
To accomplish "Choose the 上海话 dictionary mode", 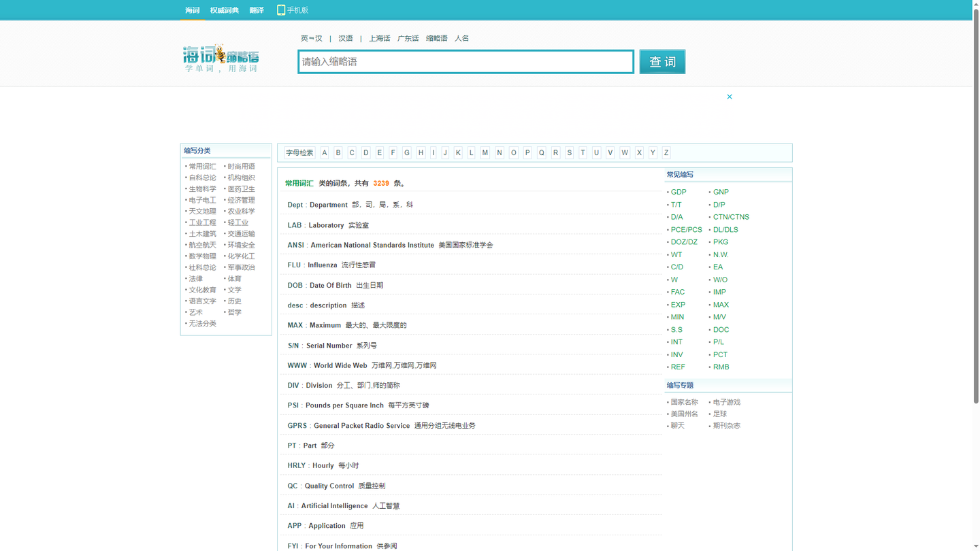I will click(380, 39).
